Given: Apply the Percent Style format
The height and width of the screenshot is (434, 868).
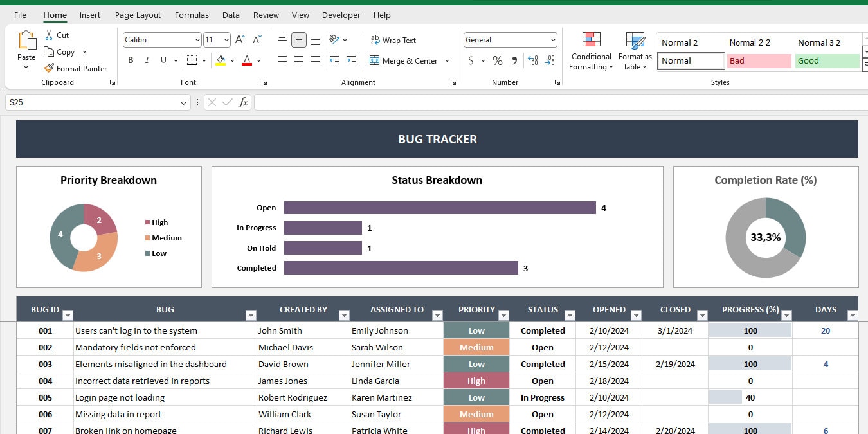Looking at the screenshot, I should (497, 60).
